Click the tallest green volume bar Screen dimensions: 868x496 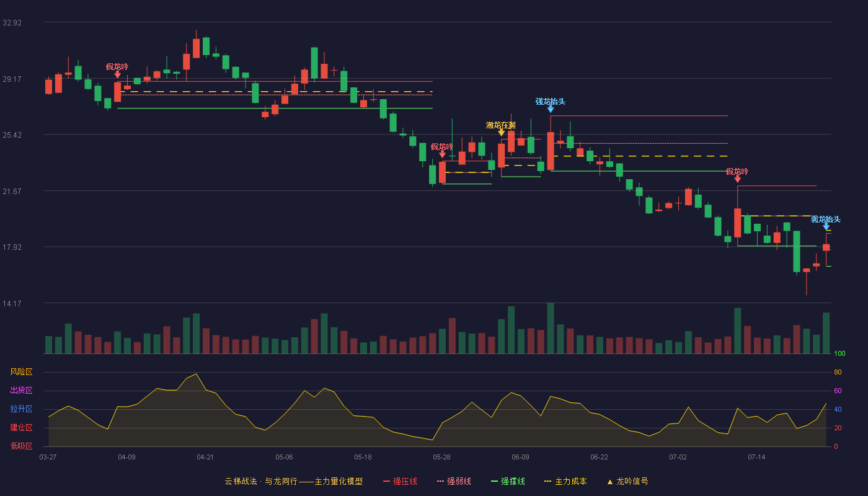coord(551,328)
